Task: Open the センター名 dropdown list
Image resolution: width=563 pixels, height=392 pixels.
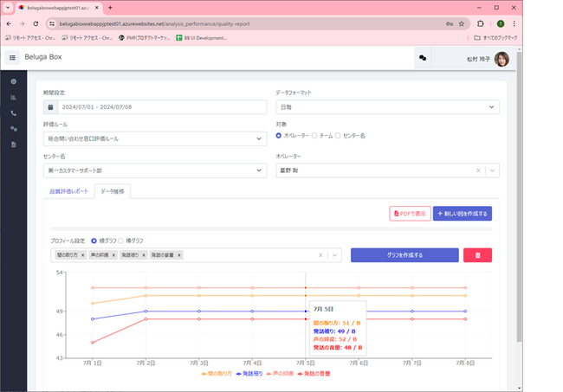Action: pos(154,170)
